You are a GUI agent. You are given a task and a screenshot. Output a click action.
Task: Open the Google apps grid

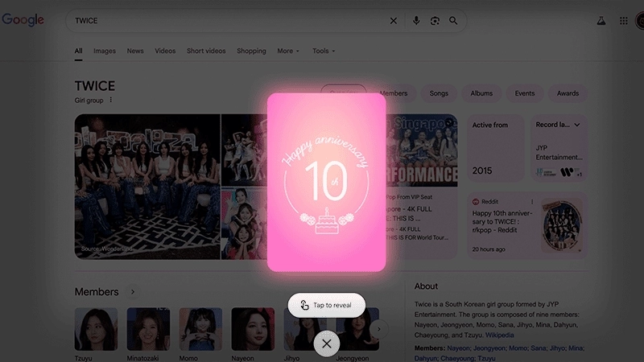tap(623, 21)
